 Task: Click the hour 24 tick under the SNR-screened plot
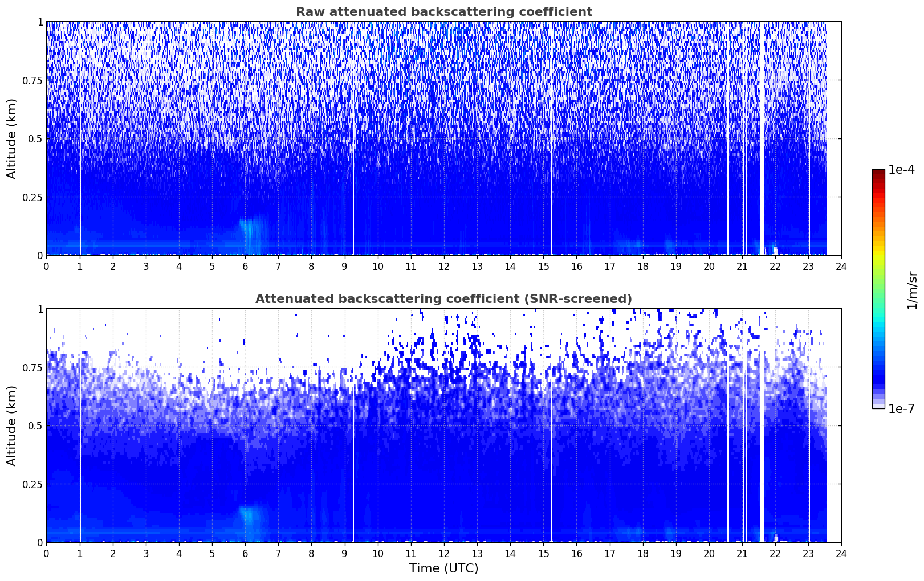tap(841, 553)
